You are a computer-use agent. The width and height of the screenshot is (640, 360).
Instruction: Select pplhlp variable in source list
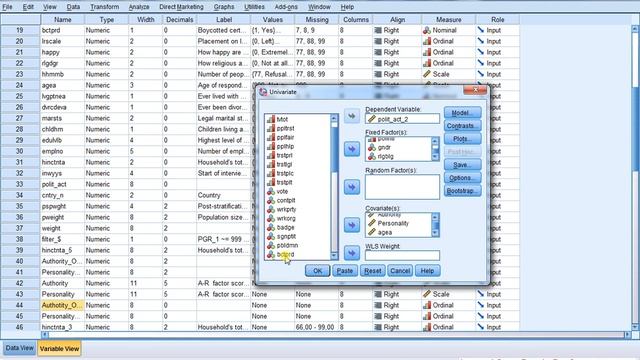tap(285, 146)
